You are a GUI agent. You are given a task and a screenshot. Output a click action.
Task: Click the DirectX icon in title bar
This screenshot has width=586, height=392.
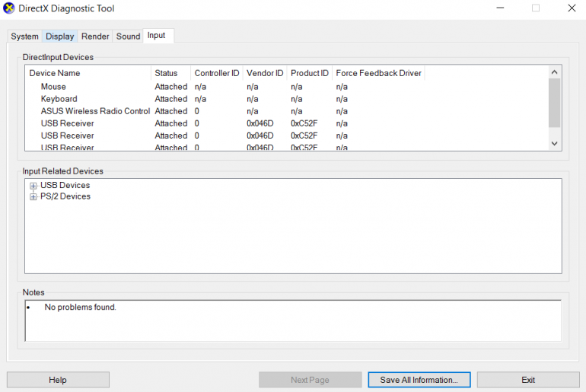pos(9,8)
